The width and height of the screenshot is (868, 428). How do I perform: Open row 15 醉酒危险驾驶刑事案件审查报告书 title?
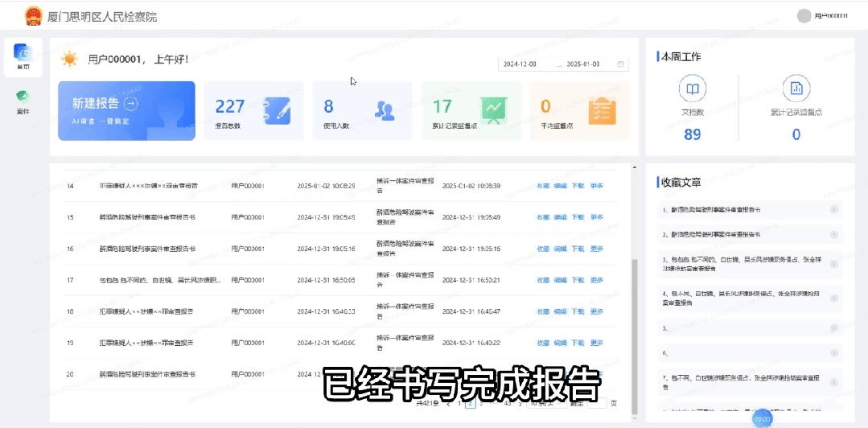click(x=147, y=217)
